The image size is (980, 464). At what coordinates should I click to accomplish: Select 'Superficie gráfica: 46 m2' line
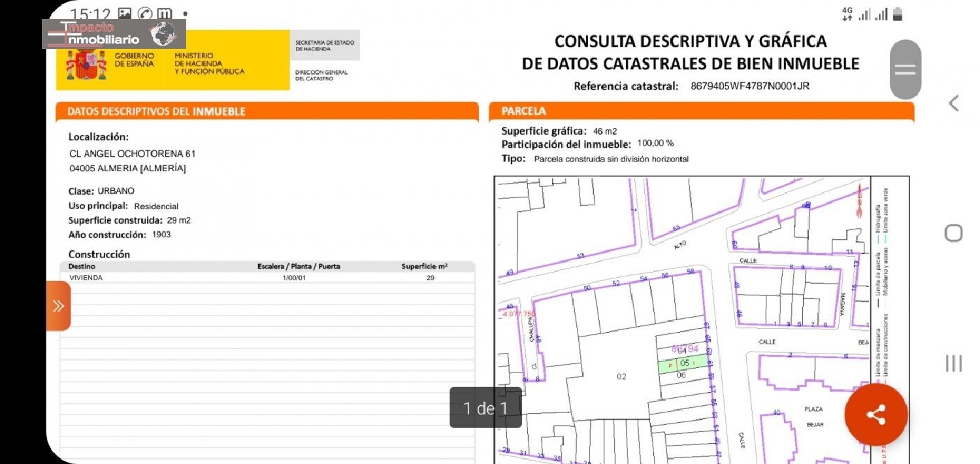pos(559,131)
